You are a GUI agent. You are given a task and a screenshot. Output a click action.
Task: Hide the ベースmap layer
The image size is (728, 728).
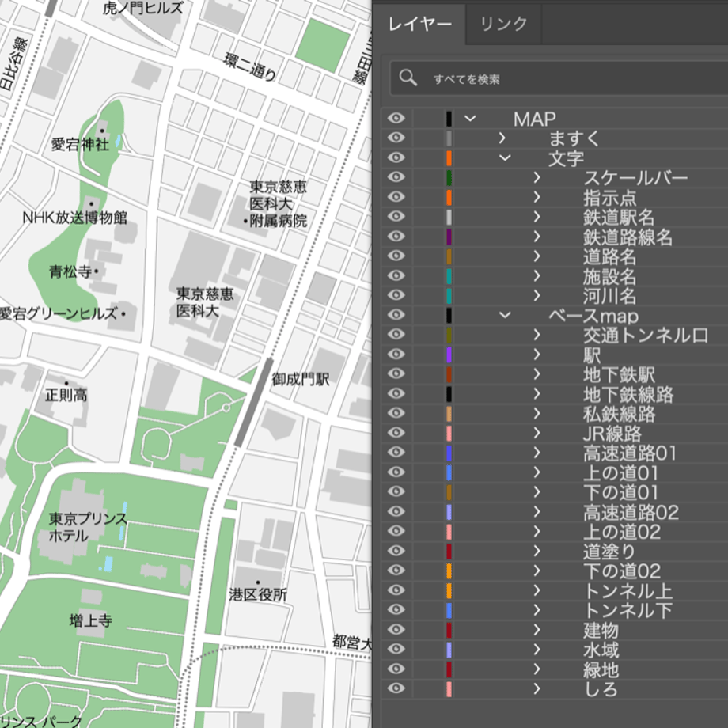pos(396,315)
